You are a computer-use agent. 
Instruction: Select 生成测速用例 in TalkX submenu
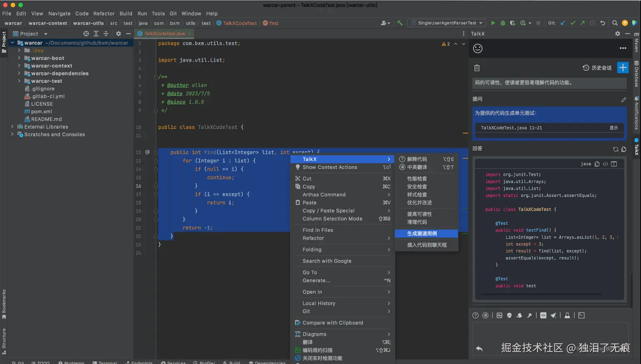[422, 234]
